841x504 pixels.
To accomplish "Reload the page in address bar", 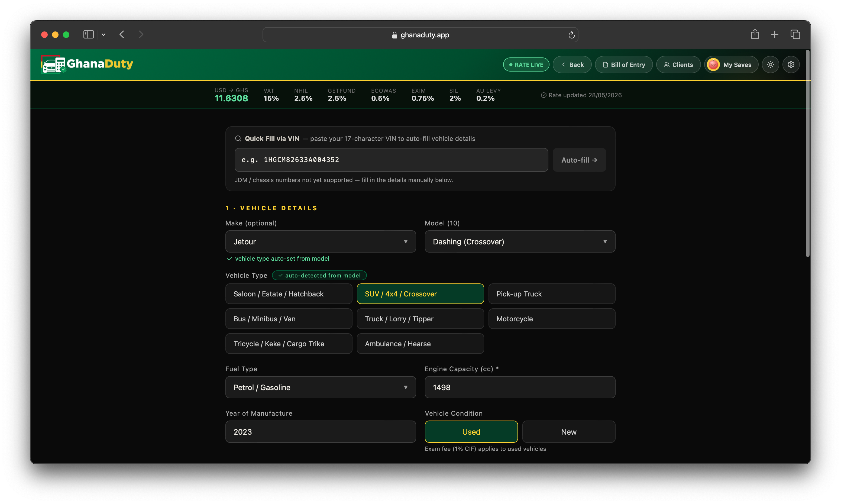I will pyautogui.click(x=571, y=35).
